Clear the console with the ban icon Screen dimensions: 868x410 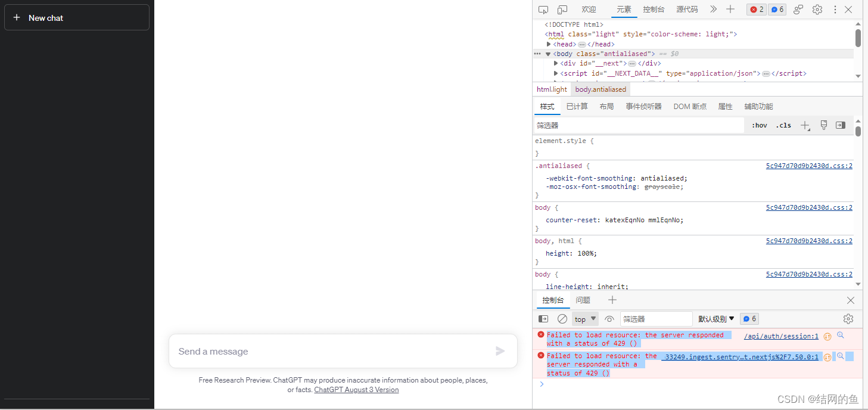pos(562,319)
